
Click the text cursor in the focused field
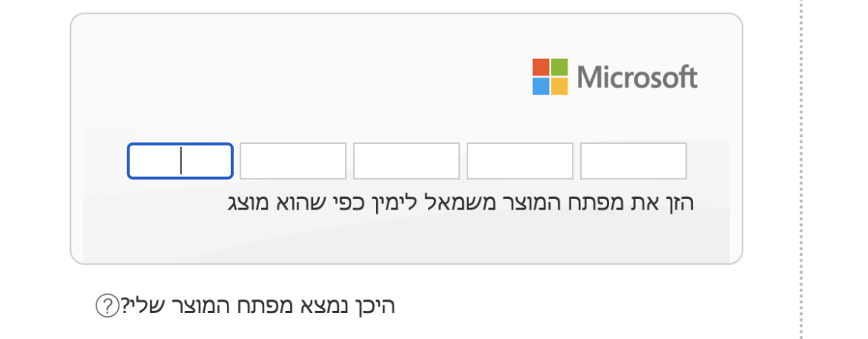click(x=181, y=161)
